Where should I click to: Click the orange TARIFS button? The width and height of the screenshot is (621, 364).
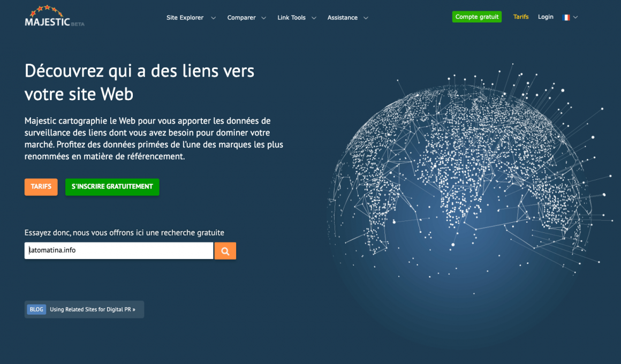tap(41, 187)
